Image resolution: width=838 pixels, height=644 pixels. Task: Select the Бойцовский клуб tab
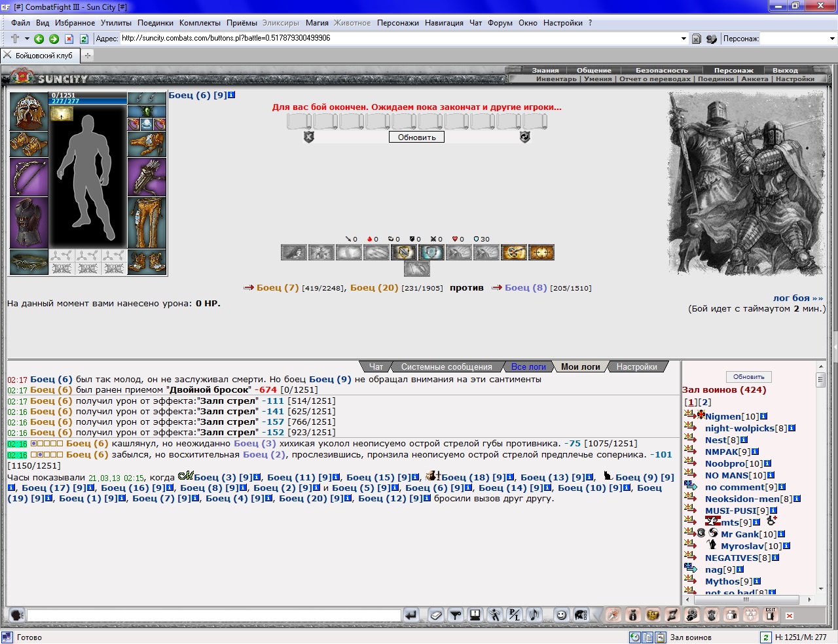(x=39, y=56)
